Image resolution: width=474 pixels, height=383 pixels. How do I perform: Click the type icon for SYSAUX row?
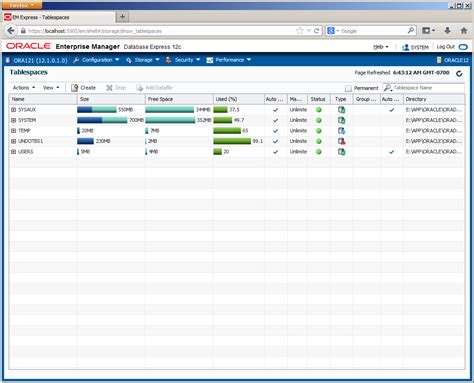pyautogui.click(x=341, y=110)
